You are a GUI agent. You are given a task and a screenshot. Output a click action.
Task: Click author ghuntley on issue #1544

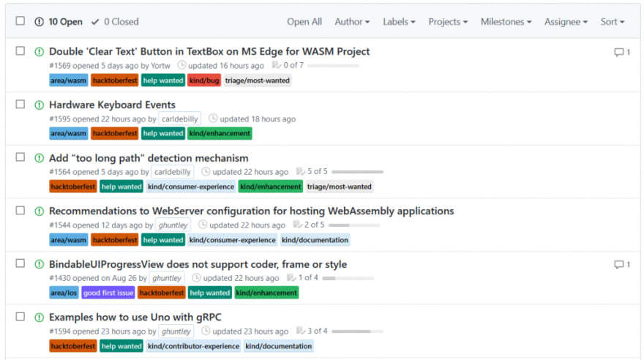point(173,225)
